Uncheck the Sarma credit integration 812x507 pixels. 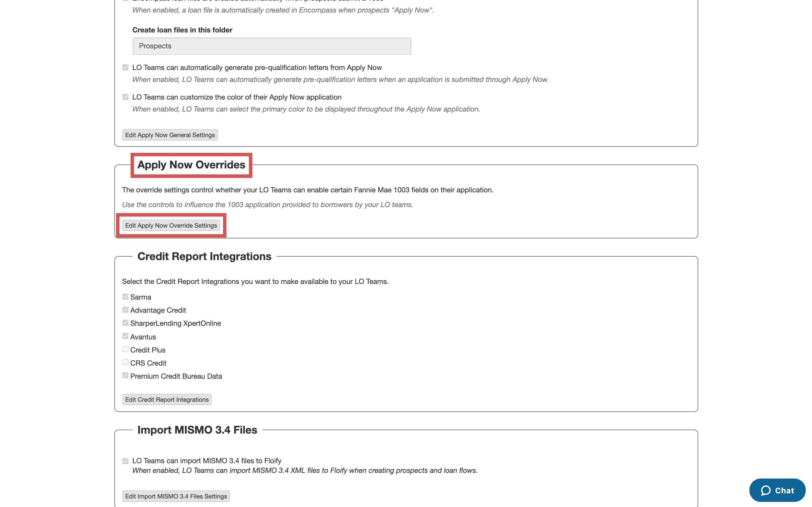[125, 296]
